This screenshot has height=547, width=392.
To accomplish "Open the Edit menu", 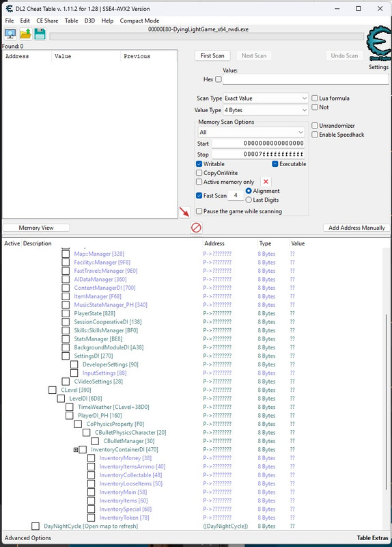I will (25, 21).
